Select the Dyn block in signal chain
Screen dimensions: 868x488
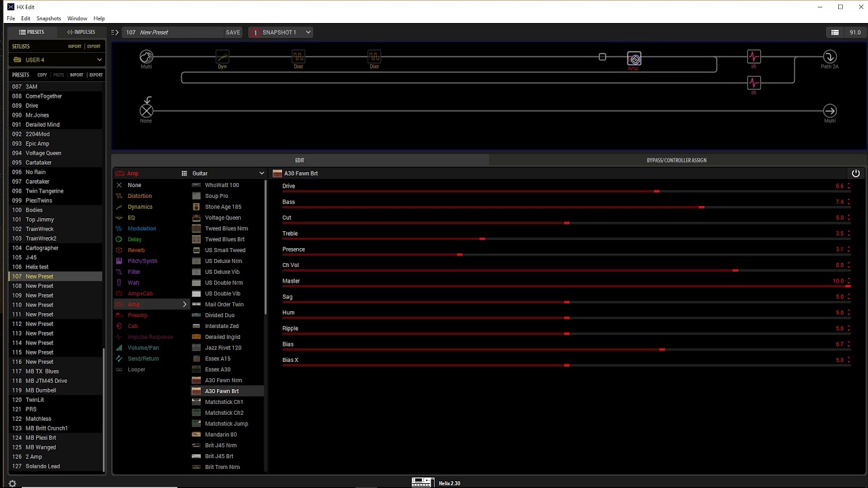[x=222, y=56]
